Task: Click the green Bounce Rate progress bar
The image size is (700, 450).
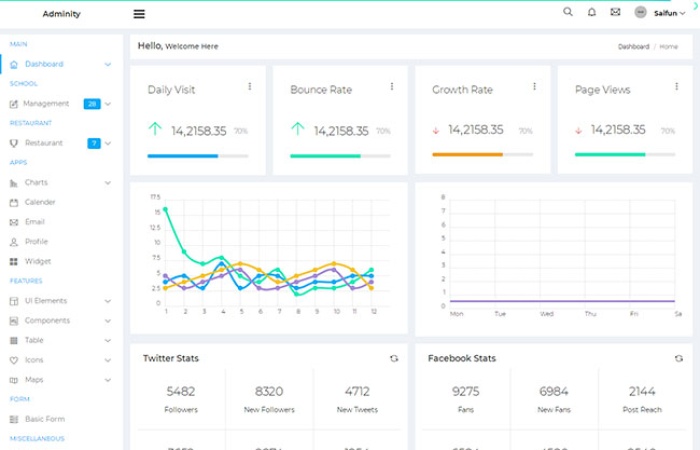Action: [x=325, y=156]
